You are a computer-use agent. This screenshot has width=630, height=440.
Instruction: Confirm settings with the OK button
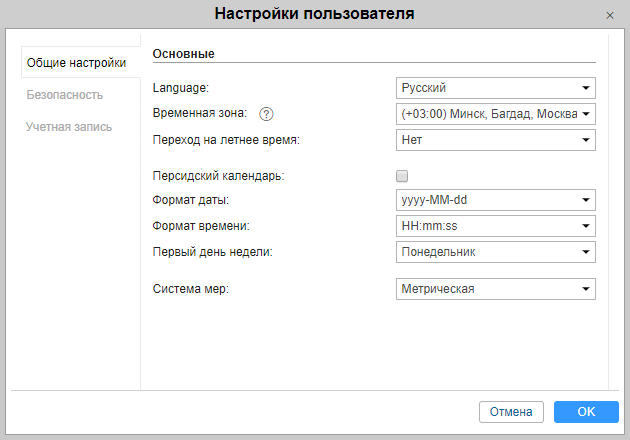(586, 412)
